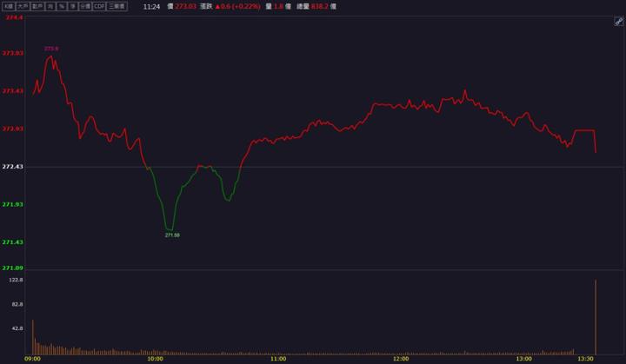The height and width of the screenshot is (364, 626).
Task: Click the 274.4 top axis label
Action: (14, 17)
